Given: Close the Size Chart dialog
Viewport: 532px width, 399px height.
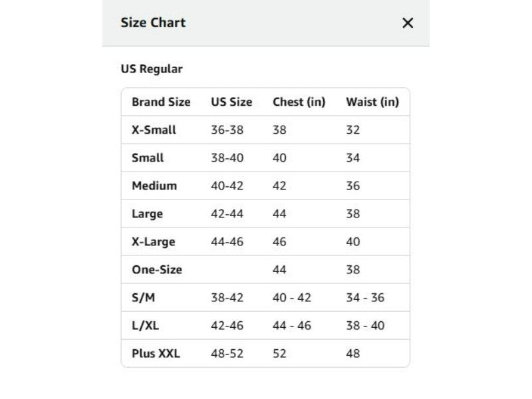Looking at the screenshot, I should coord(408,23).
